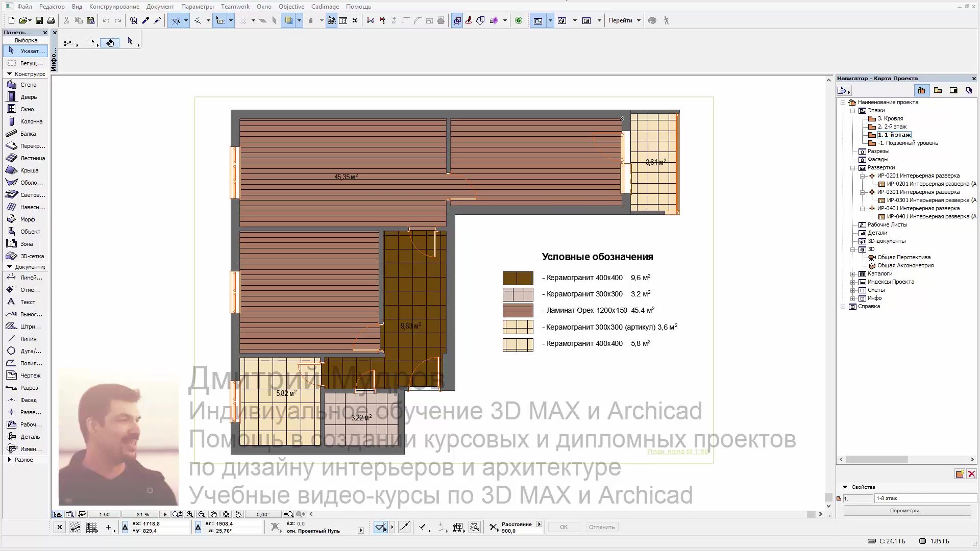Select the Стена (Wall) tool
The image size is (980, 551).
coord(26,85)
